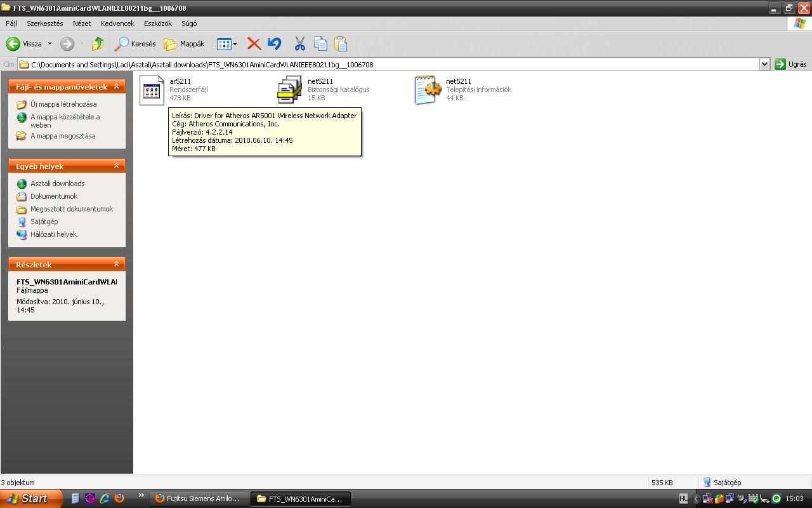Select the net5211 security catalog file icon
The height and width of the screenshot is (508, 812).
[x=289, y=90]
